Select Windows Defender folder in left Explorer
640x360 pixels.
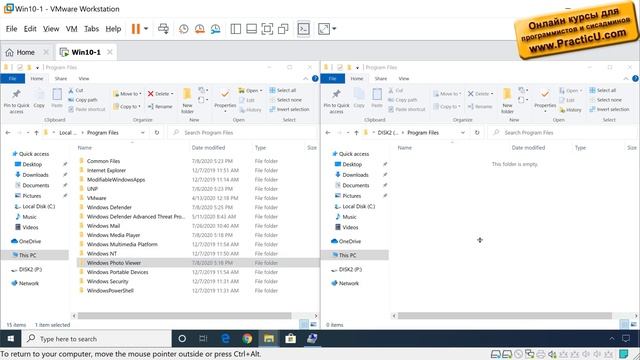198,207
